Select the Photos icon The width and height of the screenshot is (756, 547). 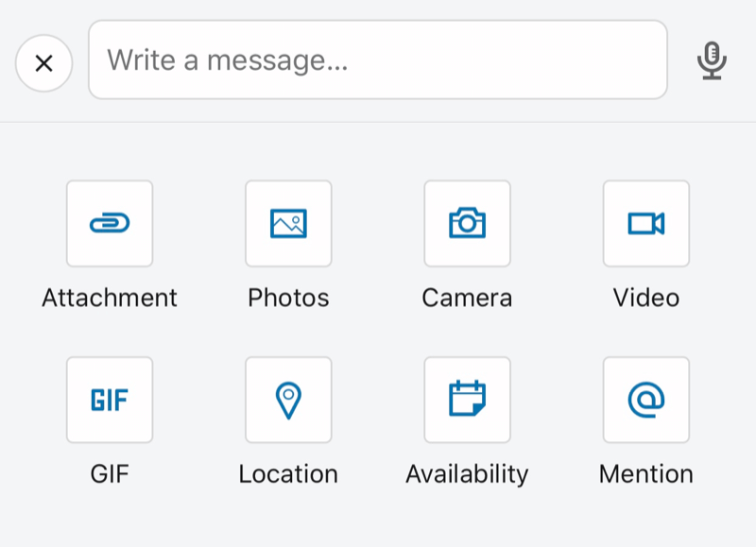click(288, 224)
